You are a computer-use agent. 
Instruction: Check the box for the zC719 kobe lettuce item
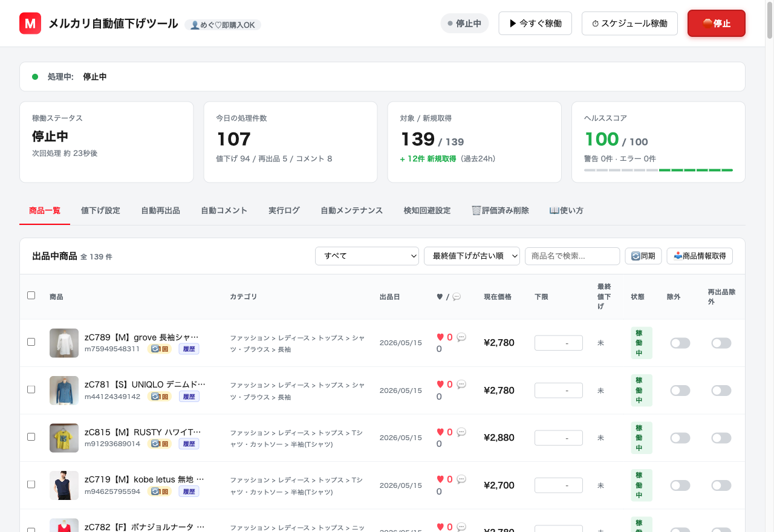coord(31,485)
